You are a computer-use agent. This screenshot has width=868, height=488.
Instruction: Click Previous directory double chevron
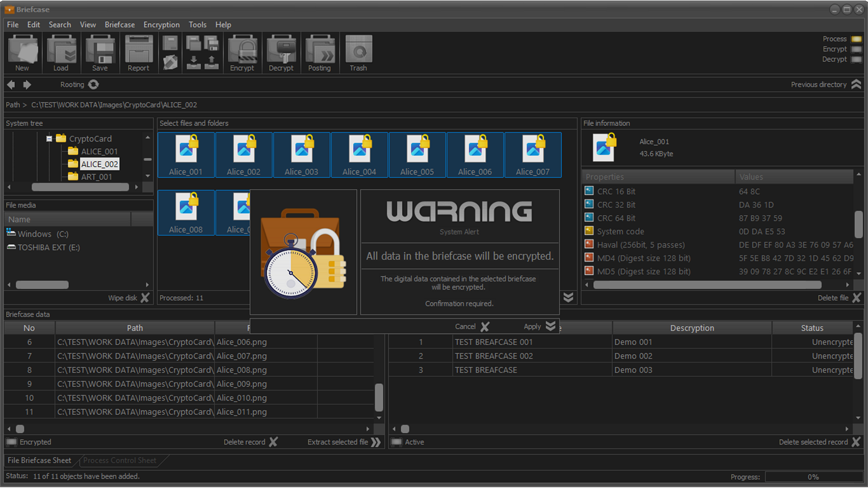click(x=857, y=84)
